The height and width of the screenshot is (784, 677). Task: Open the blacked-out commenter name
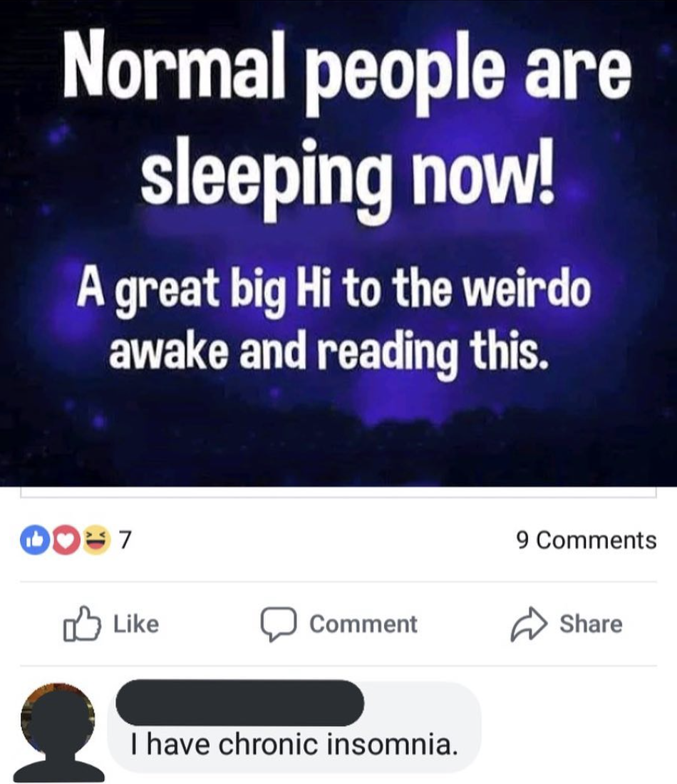pos(240,703)
